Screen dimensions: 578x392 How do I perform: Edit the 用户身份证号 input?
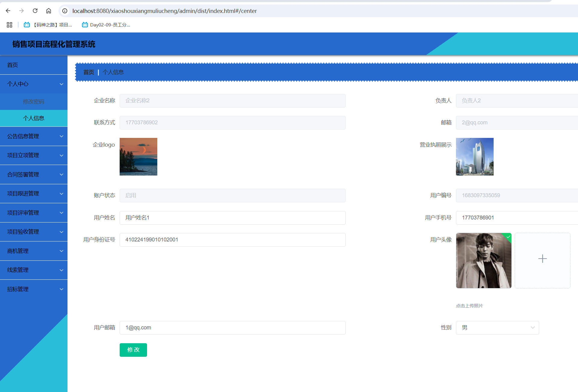[x=233, y=240]
